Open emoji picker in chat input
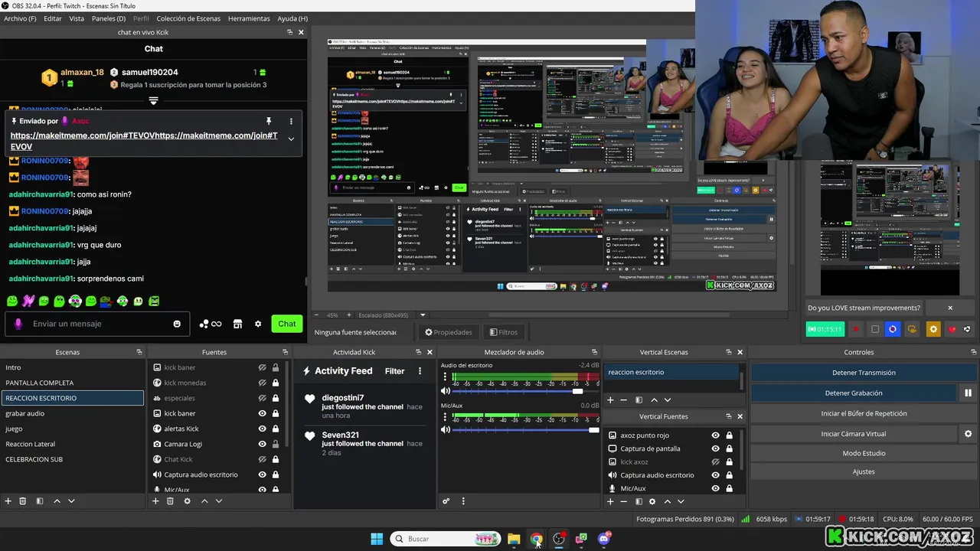980x551 pixels. pyautogui.click(x=177, y=324)
